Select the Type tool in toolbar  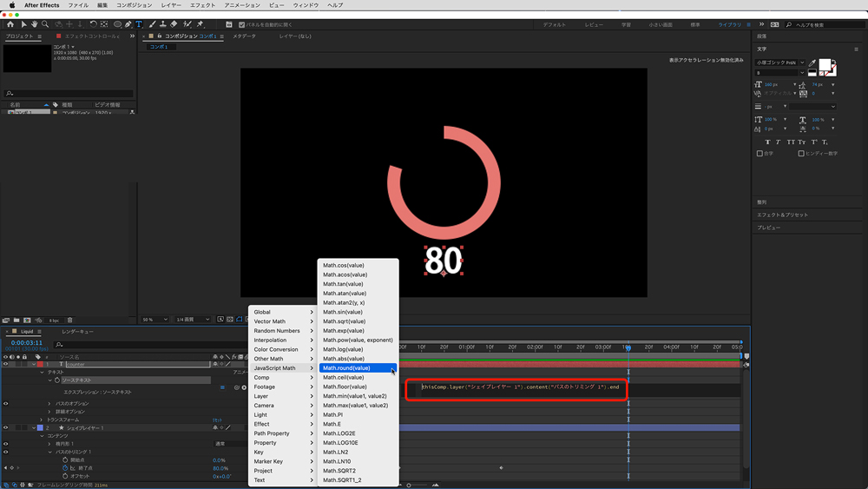[x=139, y=24]
